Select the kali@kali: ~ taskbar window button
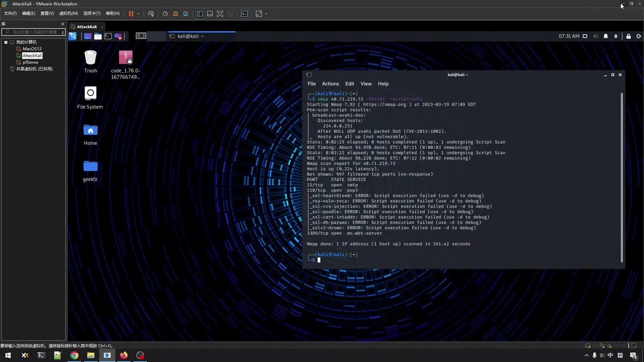Image resolution: width=644 pixels, height=362 pixels. [x=201, y=36]
